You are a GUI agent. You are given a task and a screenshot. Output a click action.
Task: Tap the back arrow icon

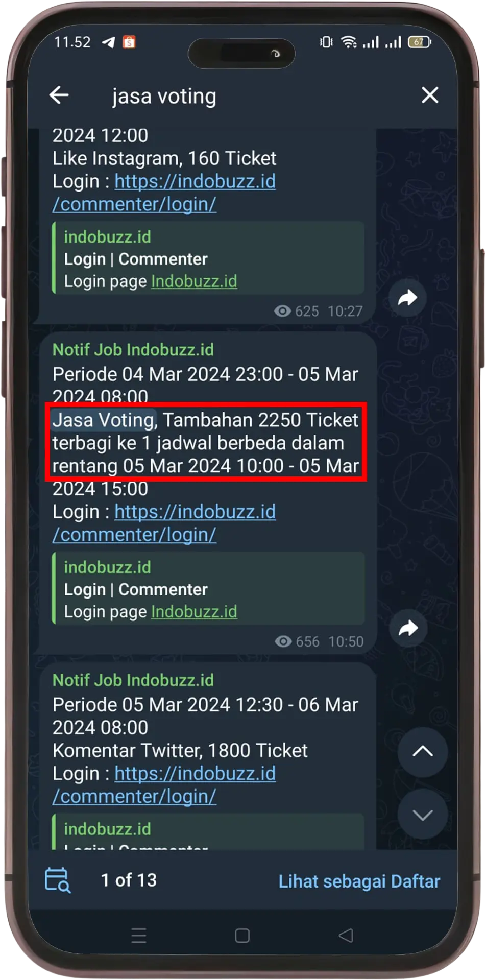pos(59,95)
